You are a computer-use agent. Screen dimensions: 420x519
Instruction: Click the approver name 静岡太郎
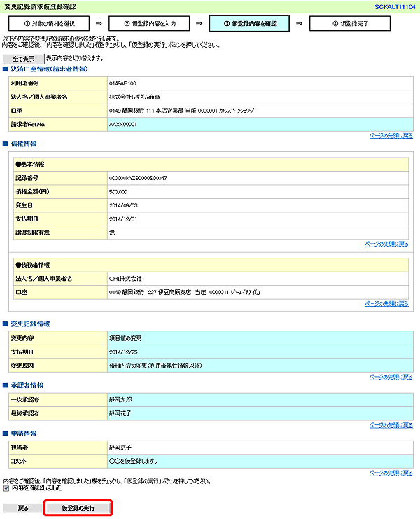tap(120, 400)
